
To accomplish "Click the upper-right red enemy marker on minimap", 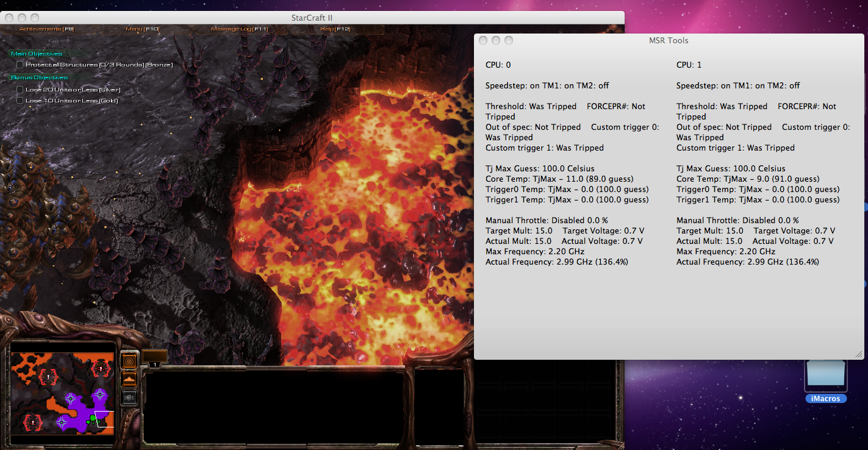I will pos(100,368).
